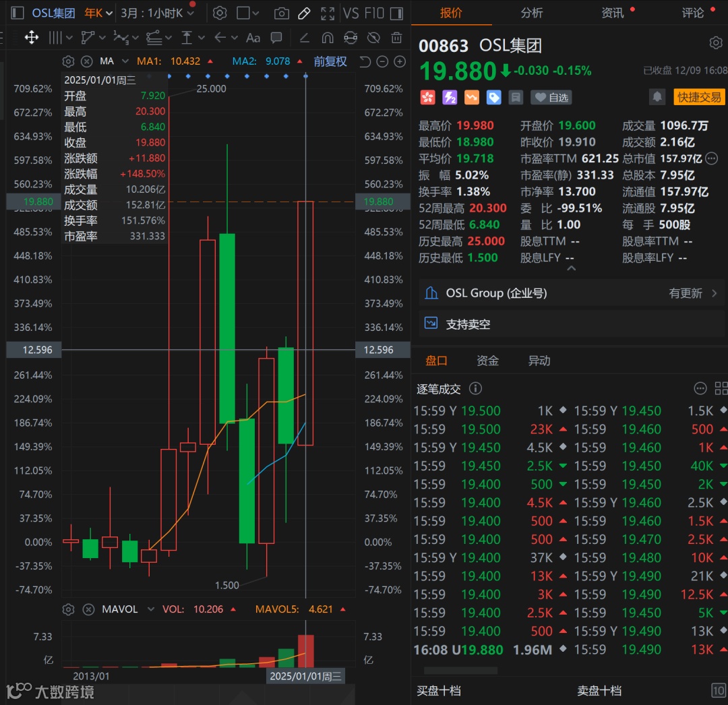Add stock to 自选 watchlist
728x705 pixels.
coord(551,98)
